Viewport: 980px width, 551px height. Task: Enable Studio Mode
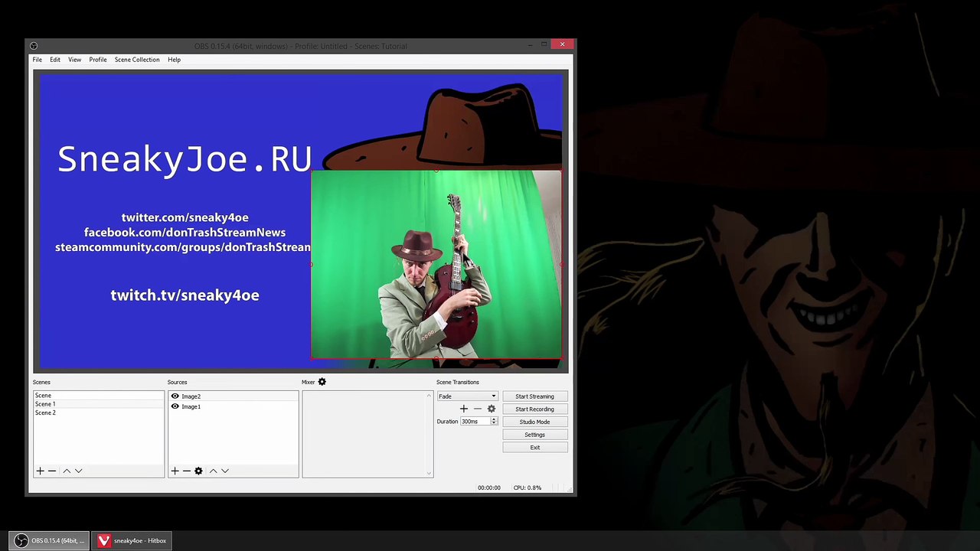click(534, 422)
